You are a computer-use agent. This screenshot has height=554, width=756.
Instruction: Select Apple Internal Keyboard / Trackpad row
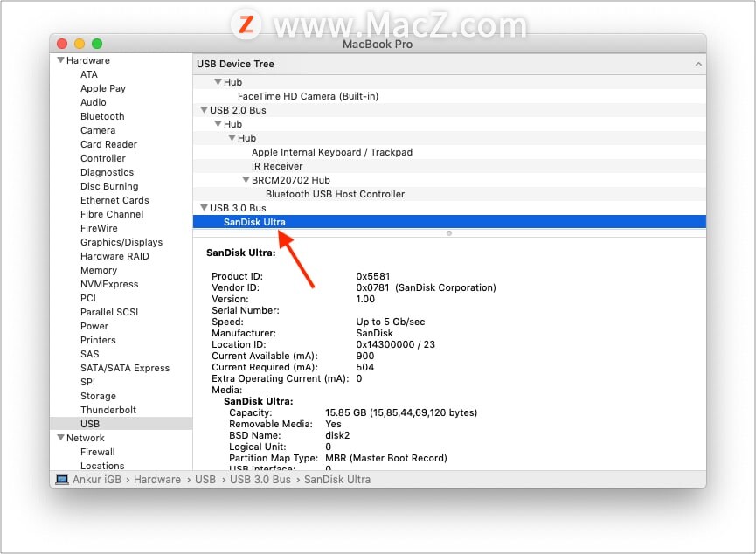[x=449, y=152]
